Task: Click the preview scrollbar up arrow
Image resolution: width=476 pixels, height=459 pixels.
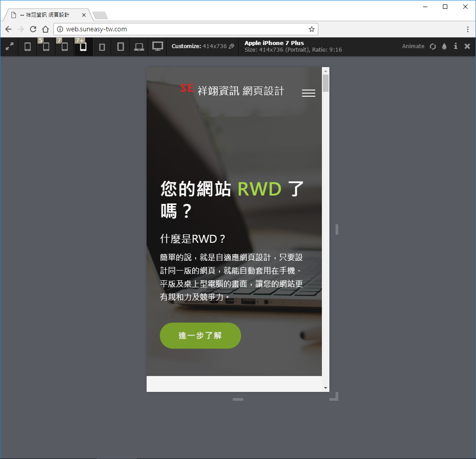Action: [x=325, y=71]
